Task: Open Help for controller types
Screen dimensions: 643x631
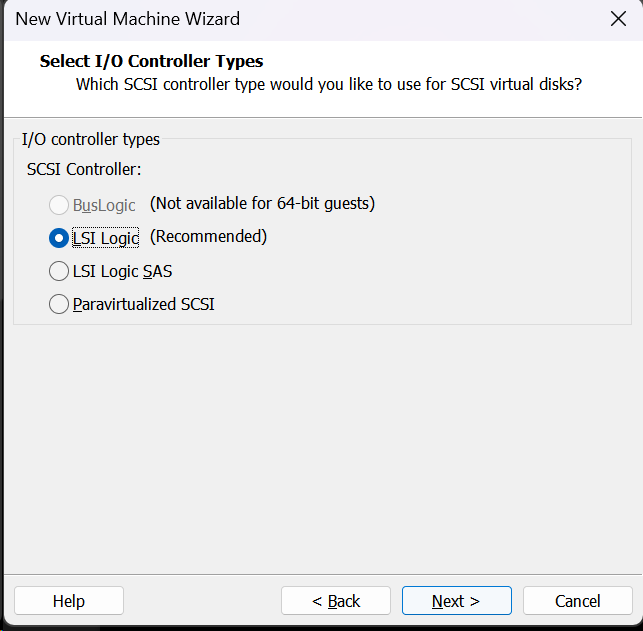Action: pos(69,601)
